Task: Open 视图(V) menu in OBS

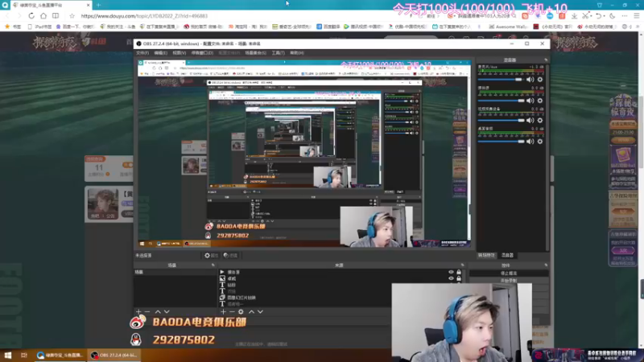Action: click(179, 53)
